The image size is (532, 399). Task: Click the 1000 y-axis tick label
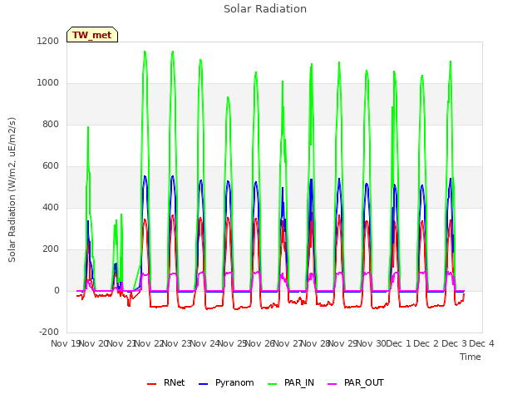pyautogui.click(x=48, y=83)
